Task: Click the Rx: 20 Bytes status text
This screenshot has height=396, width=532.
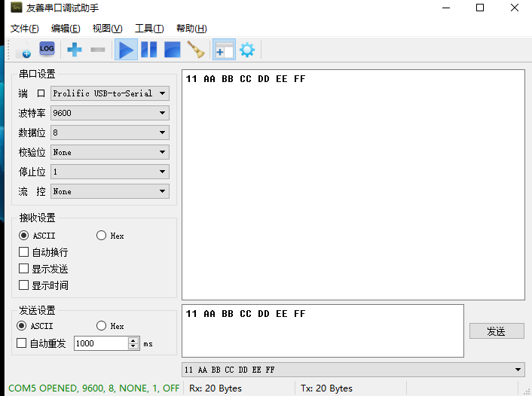Action: pyautogui.click(x=216, y=388)
